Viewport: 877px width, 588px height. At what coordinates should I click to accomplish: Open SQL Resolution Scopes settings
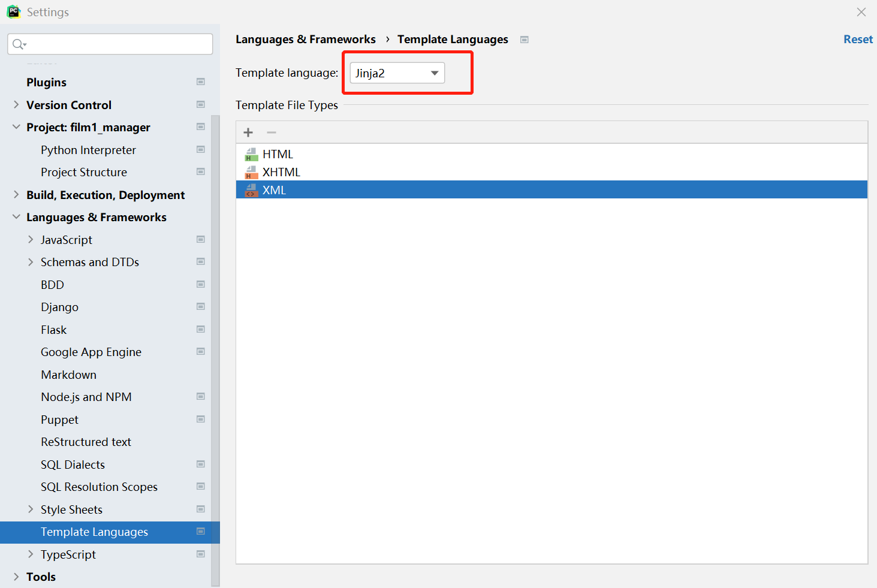click(x=99, y=487)
